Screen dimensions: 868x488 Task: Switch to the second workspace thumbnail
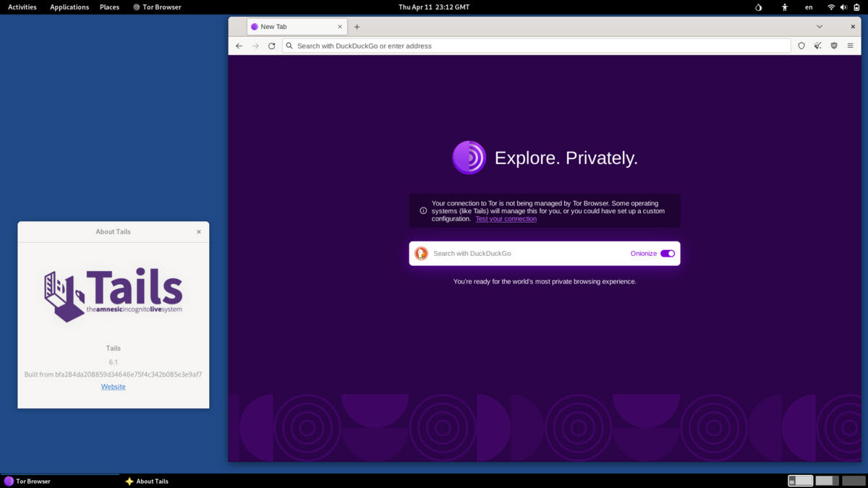(x=825, y=480)
